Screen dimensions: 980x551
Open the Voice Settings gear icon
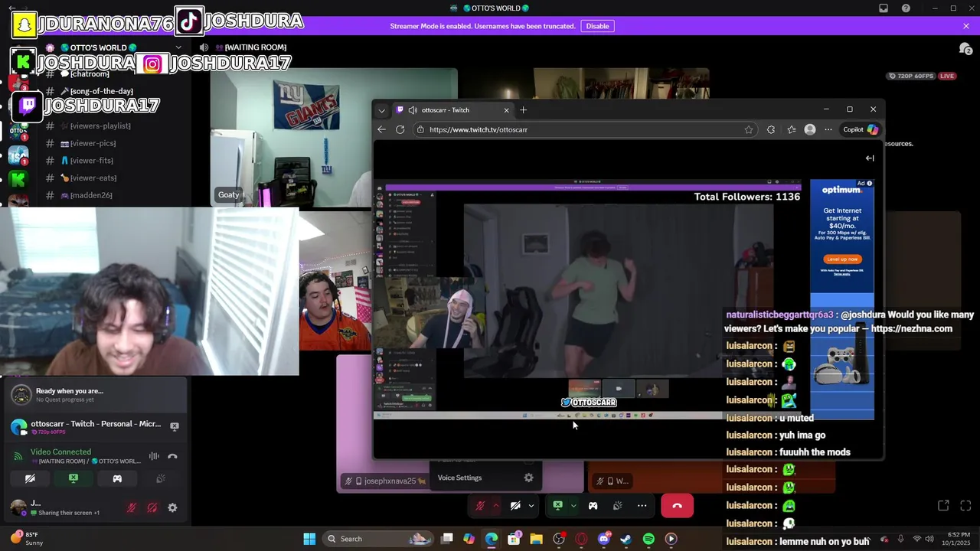coord(528,478)
